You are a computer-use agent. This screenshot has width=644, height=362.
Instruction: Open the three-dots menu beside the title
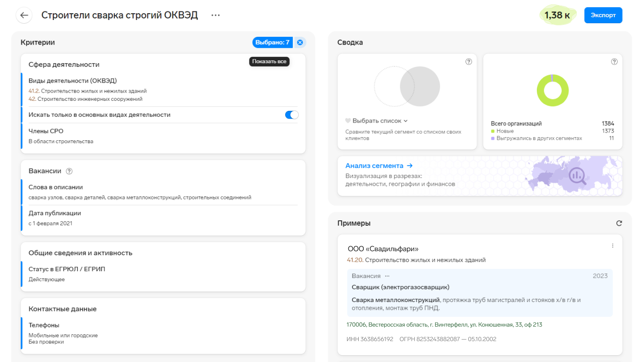pyautogui.click(x=215, y=15)
